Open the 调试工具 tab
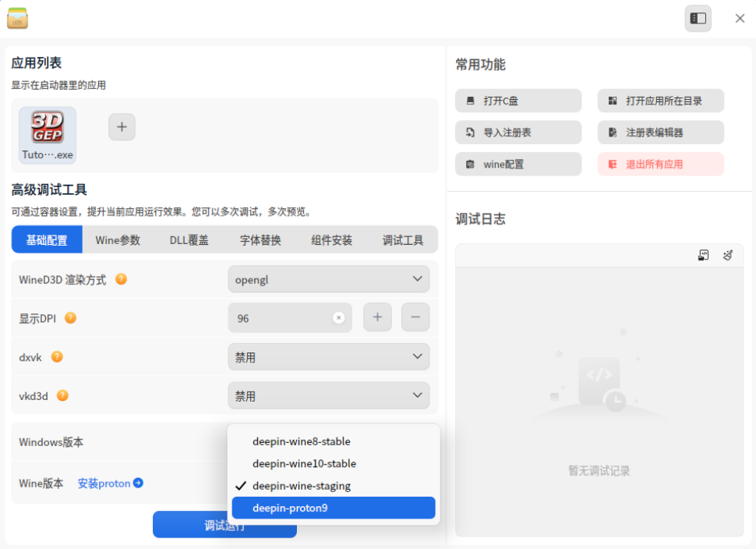 pyautogui.click(x=403, y=239)
